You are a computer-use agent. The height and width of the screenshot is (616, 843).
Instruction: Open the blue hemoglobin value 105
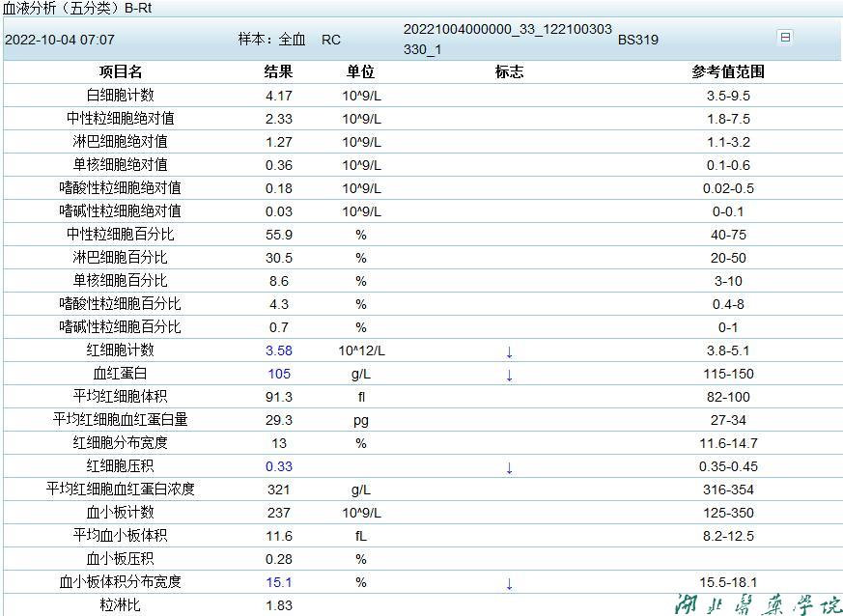[278, 374]
